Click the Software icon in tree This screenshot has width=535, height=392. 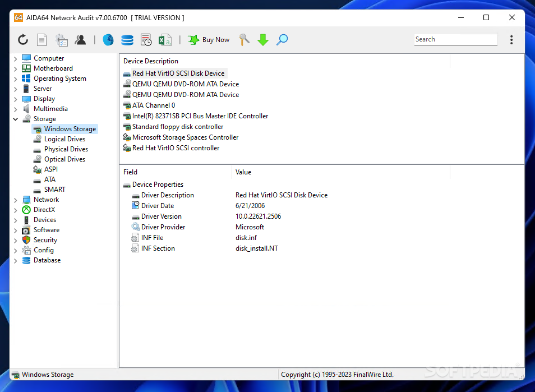(26, 230)
